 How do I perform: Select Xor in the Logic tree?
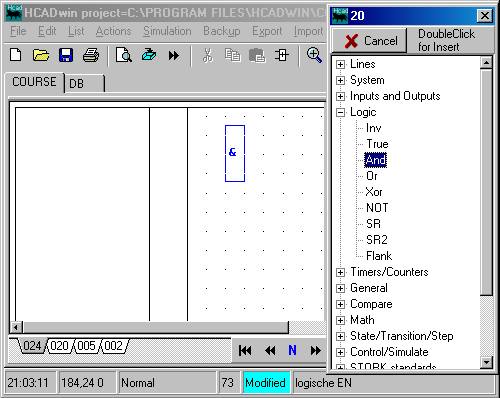click(x=374, y=192)
